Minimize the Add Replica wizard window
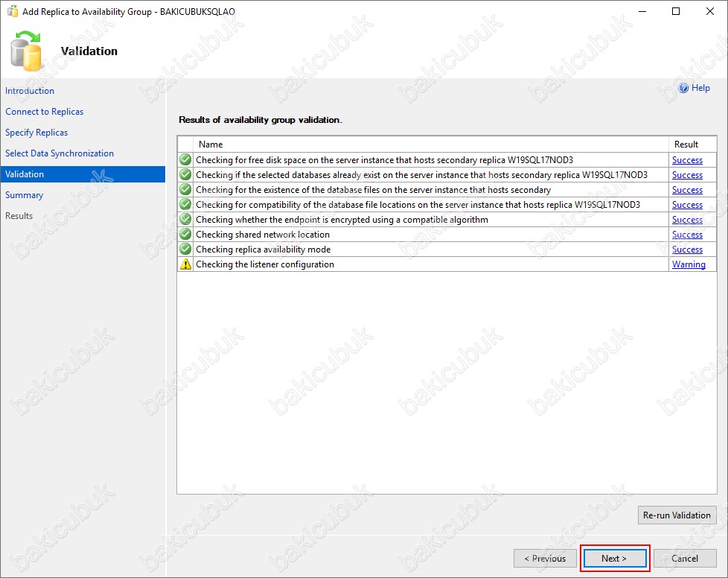 (x=642, y=11)
